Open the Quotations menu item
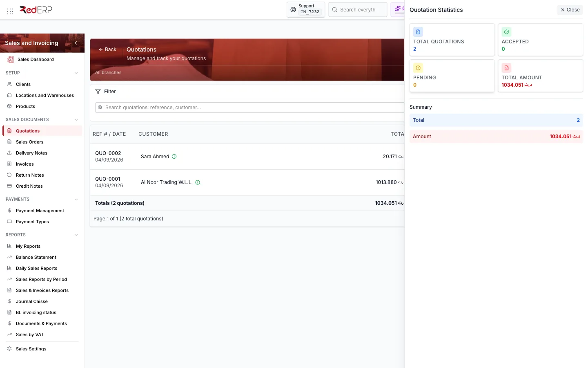Image resolution: width=588 pixels, height=368 pixels. [42, 131]
